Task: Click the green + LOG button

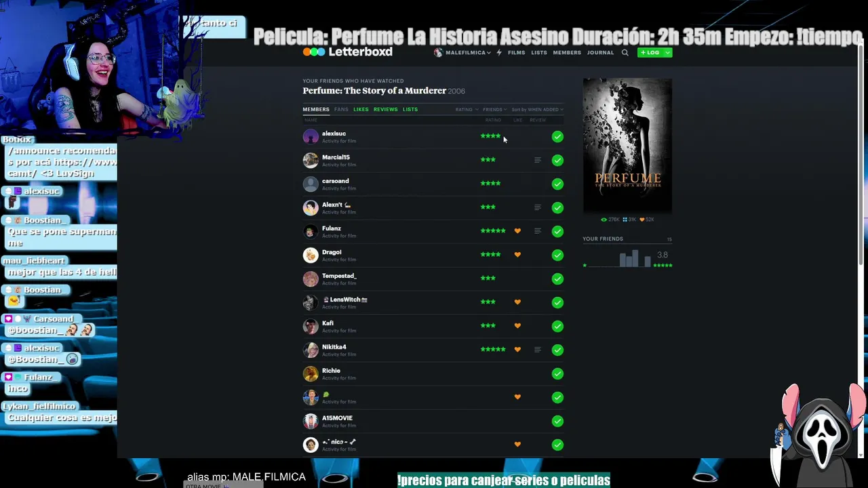Action: [650, 52]
